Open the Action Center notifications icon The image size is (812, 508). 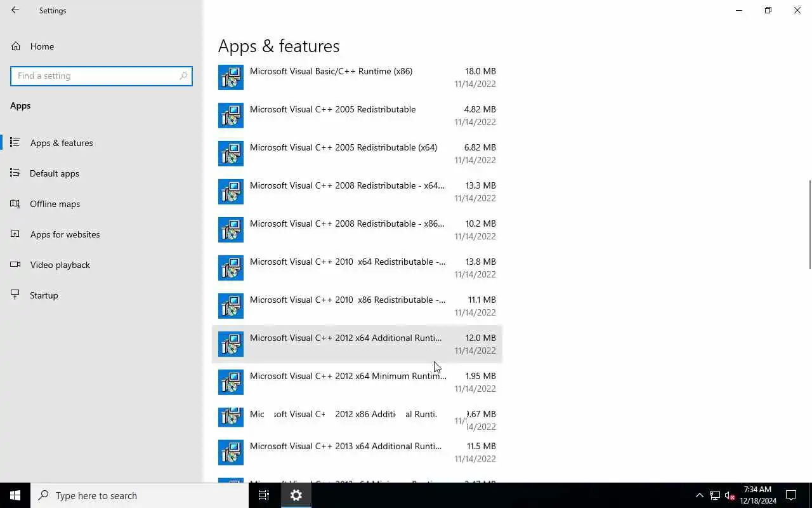coord(791,495)
